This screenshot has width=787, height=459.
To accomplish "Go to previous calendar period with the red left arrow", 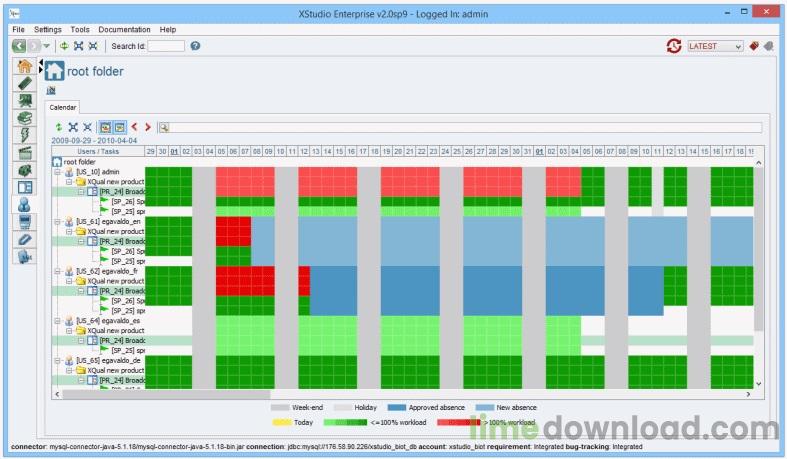I will click(134, 127).
